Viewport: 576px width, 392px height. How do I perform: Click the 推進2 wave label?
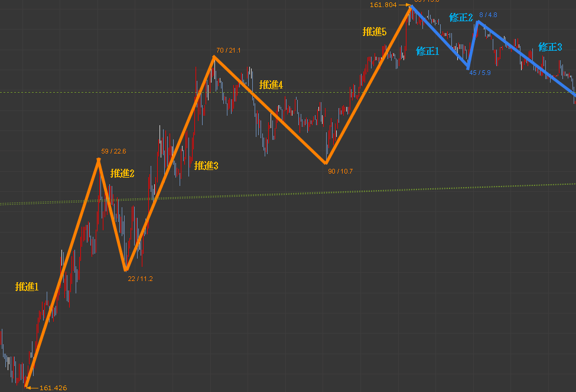pyautogui.click(x=122, y=173)
